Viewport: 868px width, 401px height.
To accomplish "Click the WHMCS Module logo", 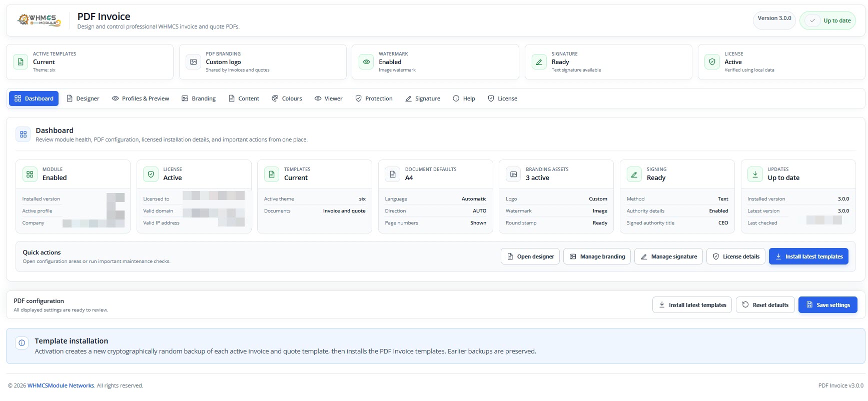I will point(39,20).
